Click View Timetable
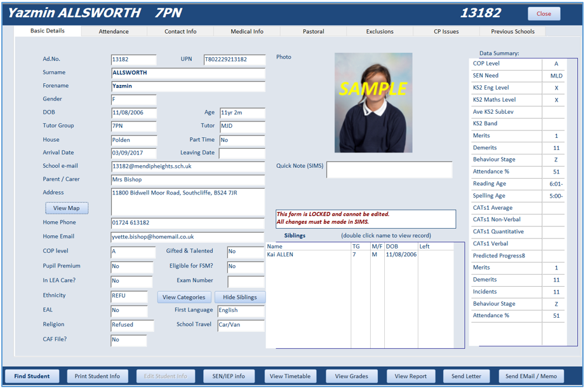 point(290,376)
